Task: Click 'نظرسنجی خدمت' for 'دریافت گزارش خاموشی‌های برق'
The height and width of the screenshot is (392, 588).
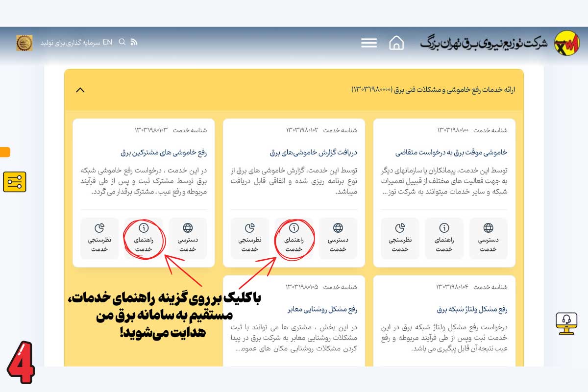Action: click(250, 238)
